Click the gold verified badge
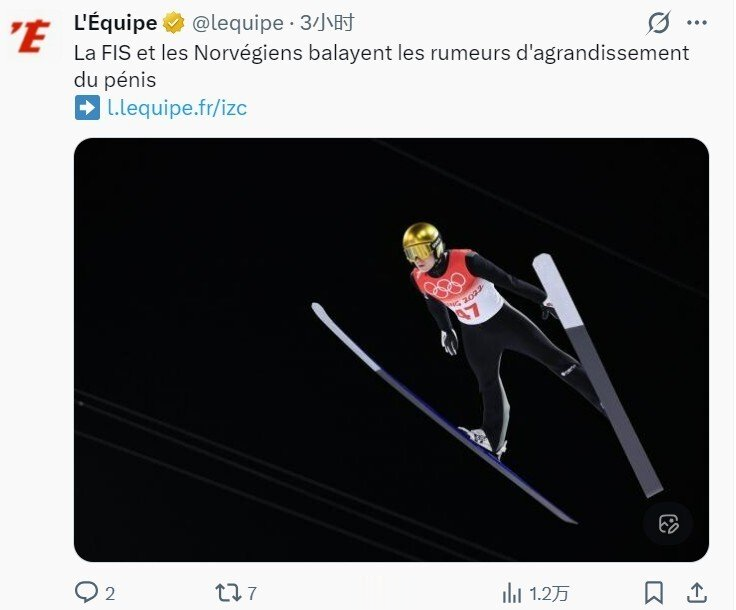This screenshot has width=736, height=610. pos(174,23)
